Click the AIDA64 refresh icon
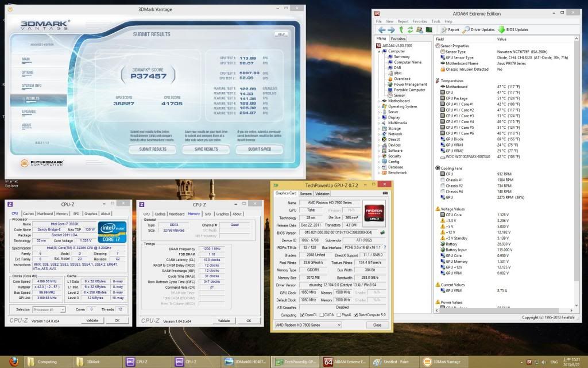 click(x=410, y=30)
